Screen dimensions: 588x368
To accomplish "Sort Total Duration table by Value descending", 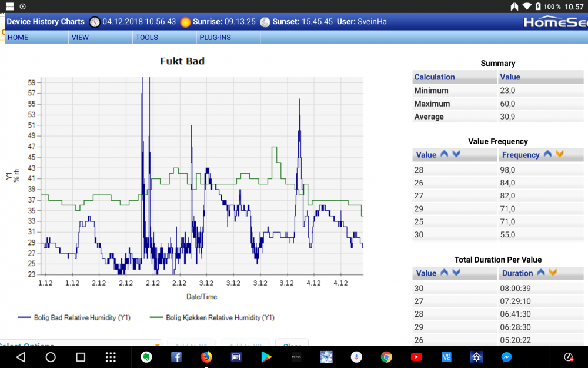I will pos(456,273).
